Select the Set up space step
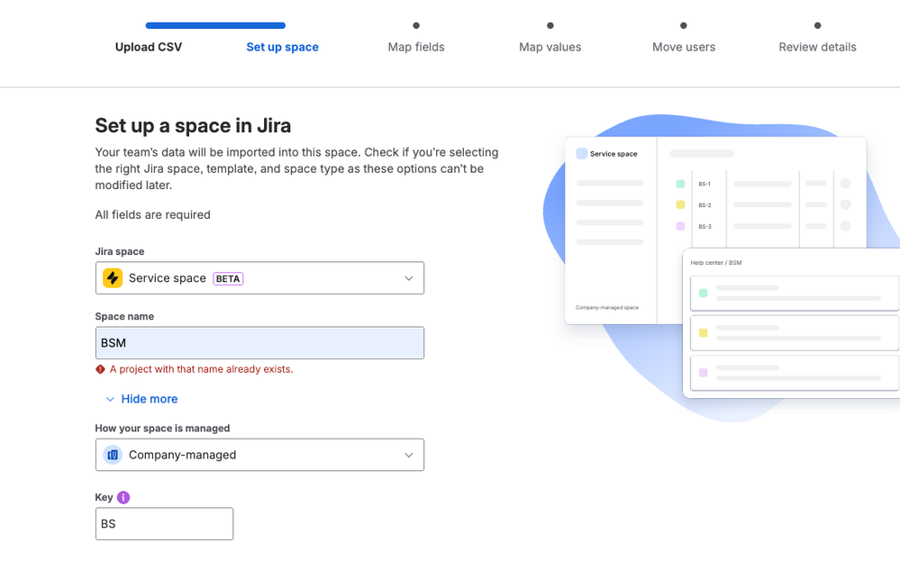The width and height of the screenshot is (900, 588). (282, 47)
